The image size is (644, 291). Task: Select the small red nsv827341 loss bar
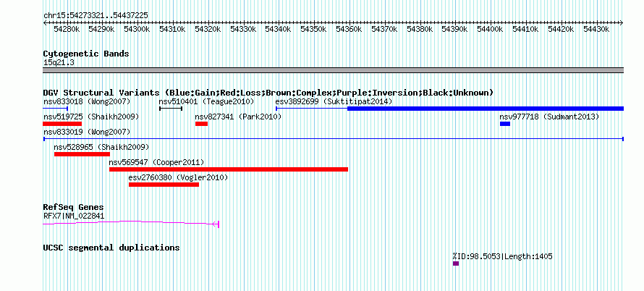click(201, 124)
